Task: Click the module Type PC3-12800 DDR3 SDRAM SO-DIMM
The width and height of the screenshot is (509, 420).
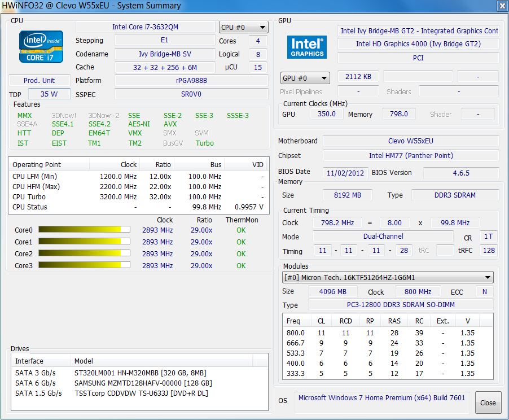Action: 401,304
